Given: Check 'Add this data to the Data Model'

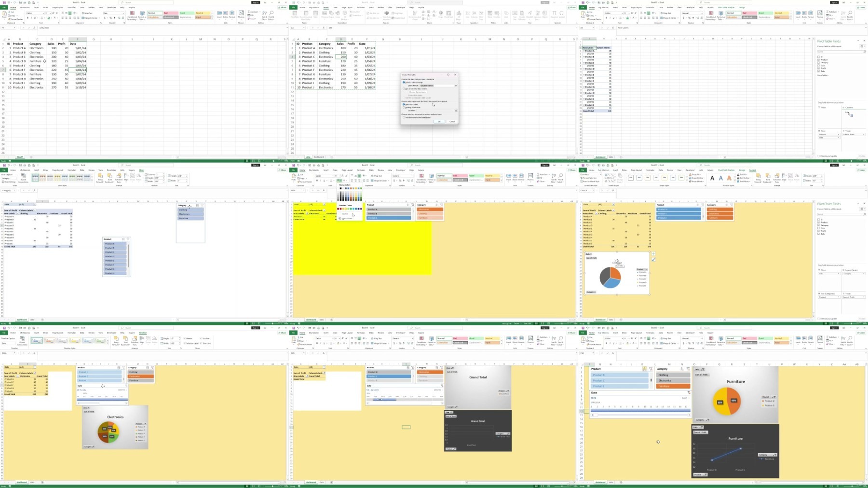Looking at the screenshot, I should tap(404, 117).
